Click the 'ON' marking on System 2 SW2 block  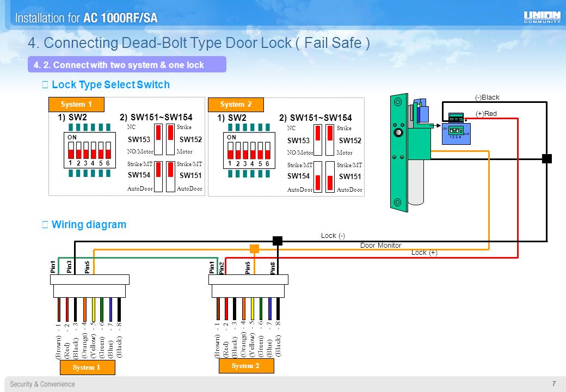[x=231, y=137]
